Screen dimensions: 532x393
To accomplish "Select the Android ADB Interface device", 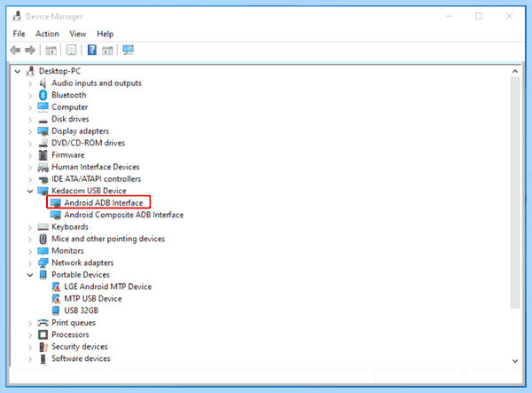I will pos(104,203).
